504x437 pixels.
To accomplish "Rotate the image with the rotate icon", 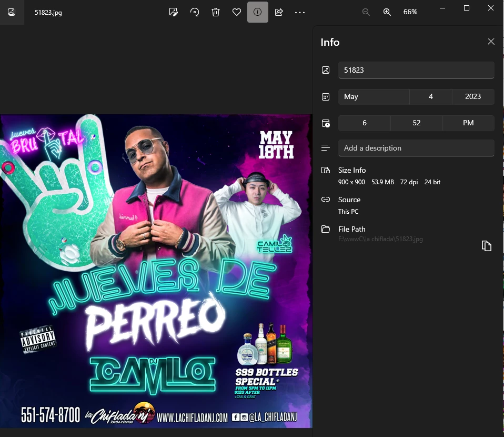I will click(195, 12).
